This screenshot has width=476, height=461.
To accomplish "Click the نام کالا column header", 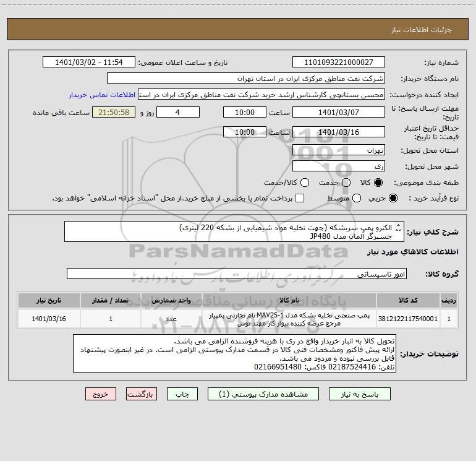I will tap(289, 300).
